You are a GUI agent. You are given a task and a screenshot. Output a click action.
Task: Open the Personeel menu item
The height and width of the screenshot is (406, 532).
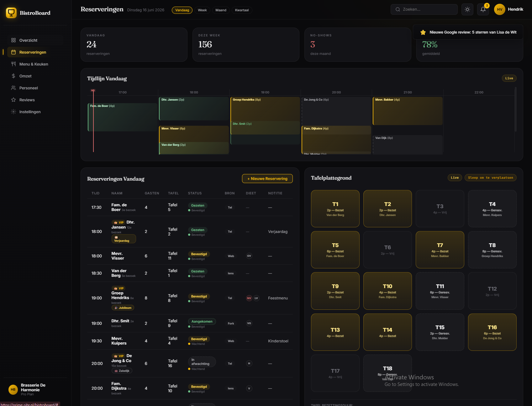click(35, 88)
